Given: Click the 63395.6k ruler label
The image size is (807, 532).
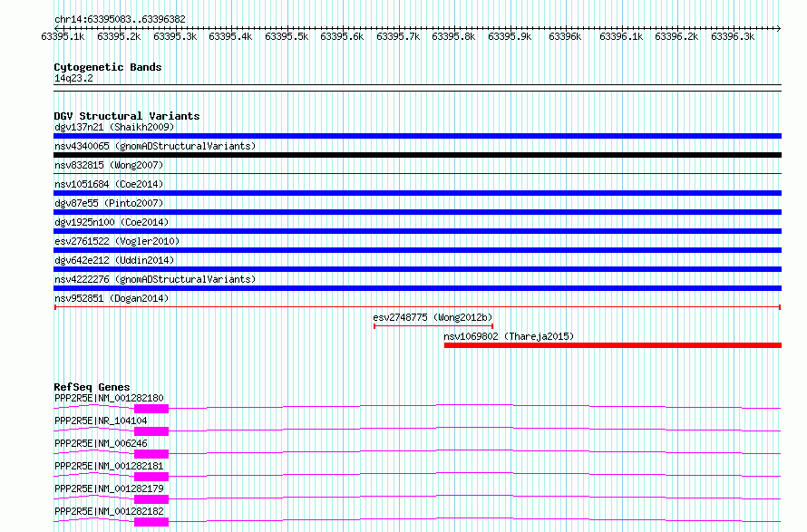Looking at the screenshot, I should tap(342, 37).
